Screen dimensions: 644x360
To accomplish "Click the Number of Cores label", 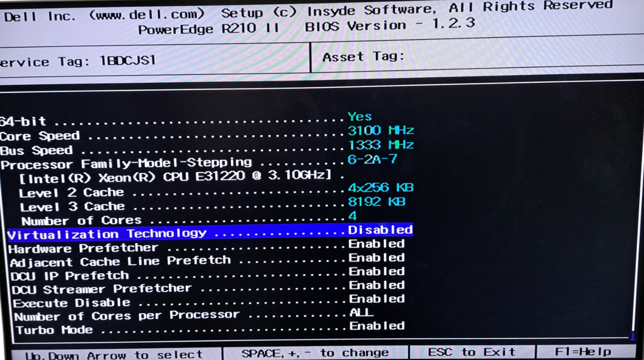I will click(81, 221).
